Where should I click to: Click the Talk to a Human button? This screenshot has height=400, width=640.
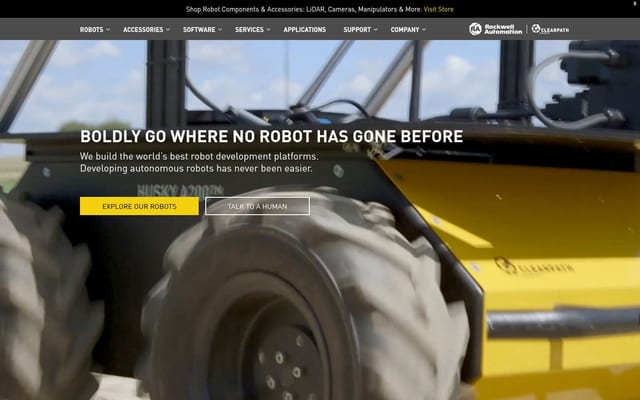click(257, 206)
